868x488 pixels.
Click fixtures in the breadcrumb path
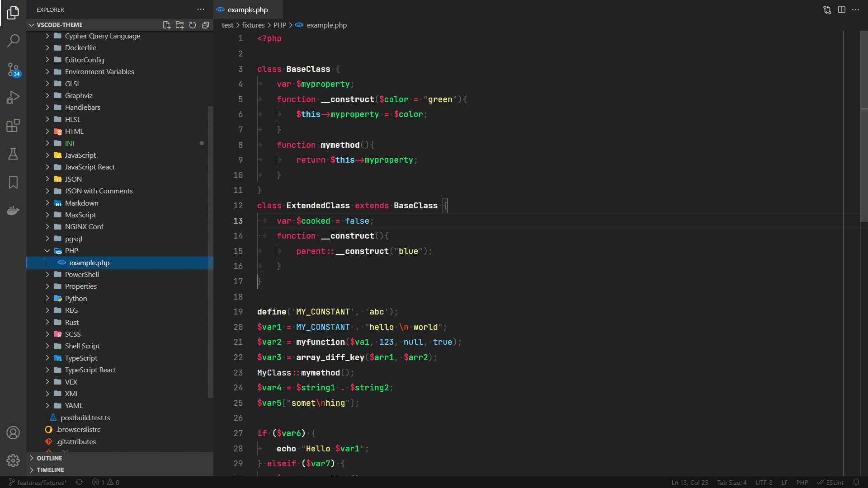pyautogui.click(x=253, y=25)
